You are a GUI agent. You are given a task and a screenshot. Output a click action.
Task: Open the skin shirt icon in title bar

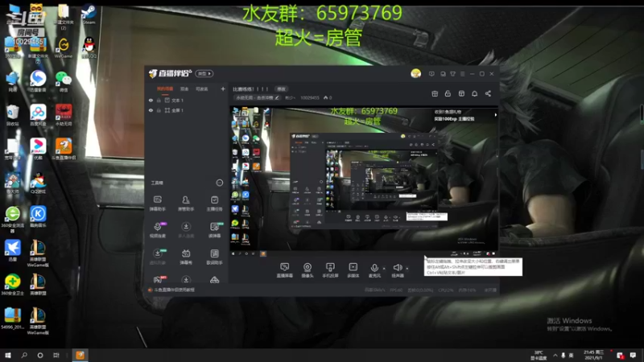(x=452, y=74)
